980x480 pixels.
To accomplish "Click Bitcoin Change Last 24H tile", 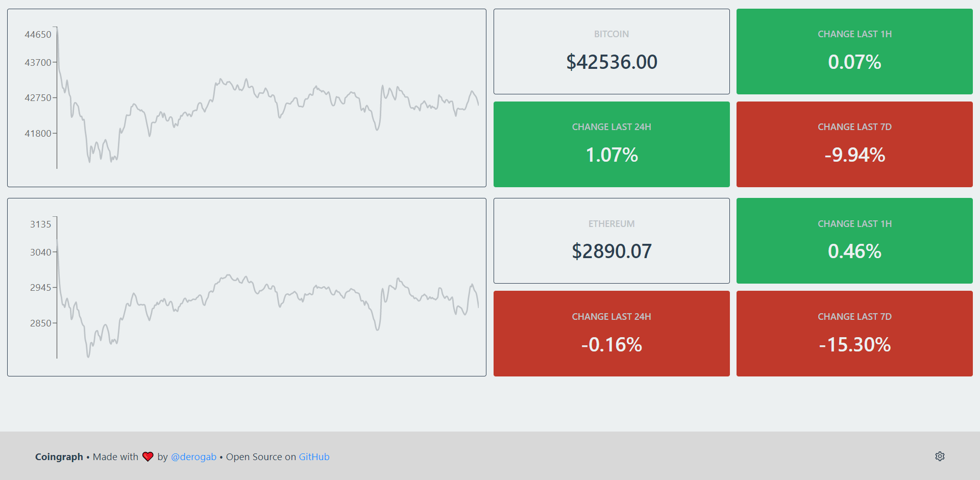I will 611,144.
